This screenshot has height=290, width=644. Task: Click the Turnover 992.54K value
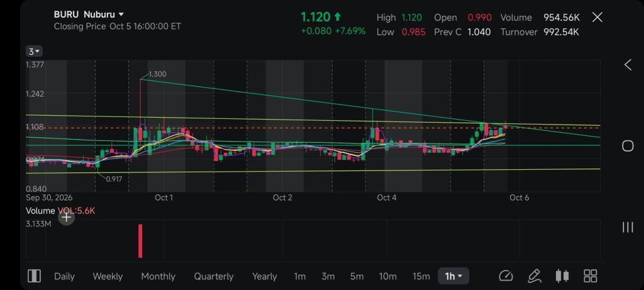point(562,32)
